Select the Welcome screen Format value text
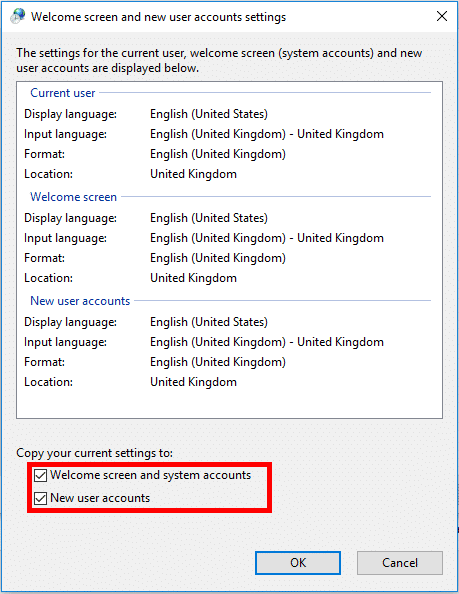The width and height of the screenshot is (459, 594). 218,258
